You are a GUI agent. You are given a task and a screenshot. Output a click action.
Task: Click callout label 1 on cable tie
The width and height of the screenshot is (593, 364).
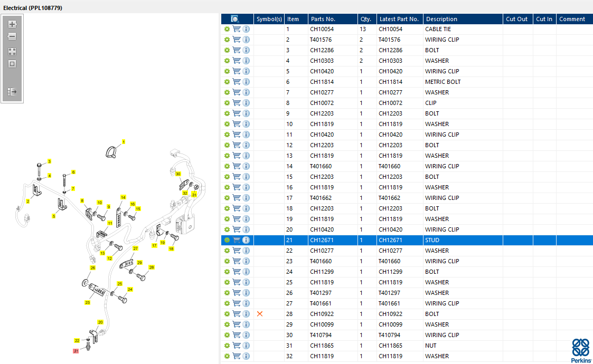pyautogui.click(x=123, y=142)
